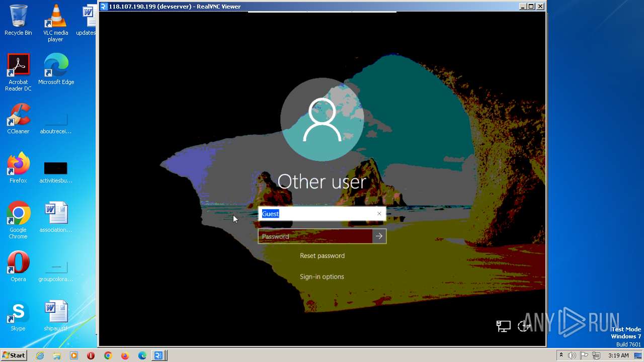Click the Other user heading text

(322, 182)
